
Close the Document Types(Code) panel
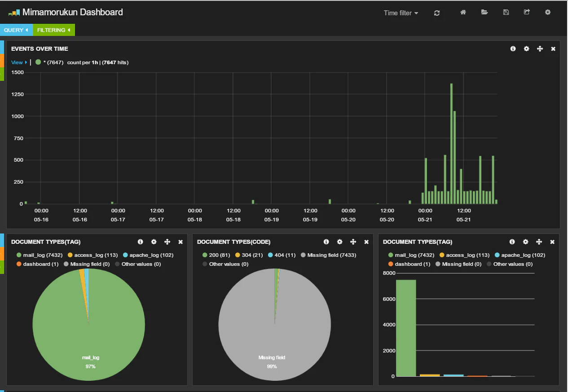pyautogui.click(x=366, y=242)
